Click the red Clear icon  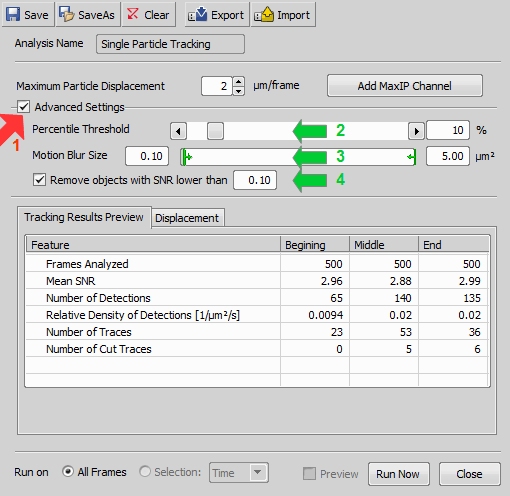(x=133, y=14)
